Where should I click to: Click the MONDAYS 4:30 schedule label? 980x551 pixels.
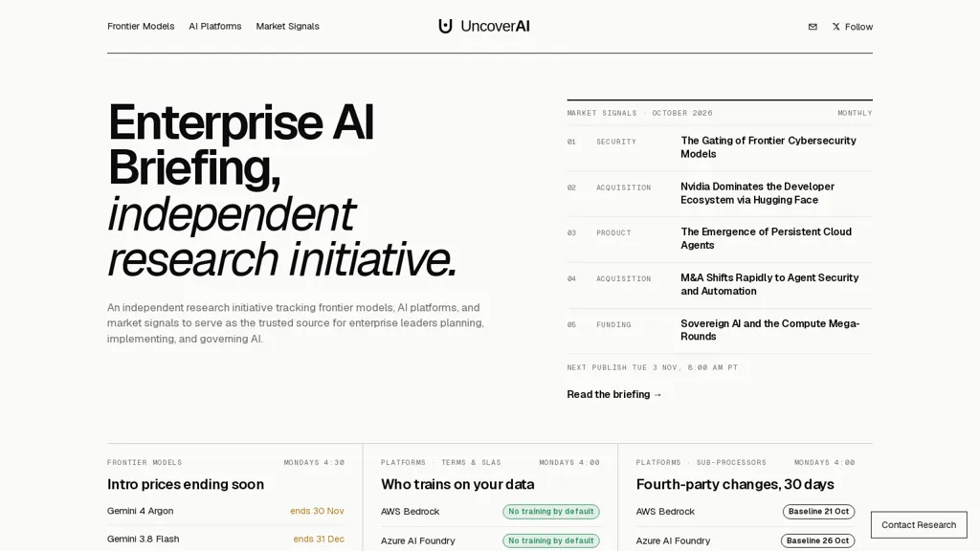(314, 462)
